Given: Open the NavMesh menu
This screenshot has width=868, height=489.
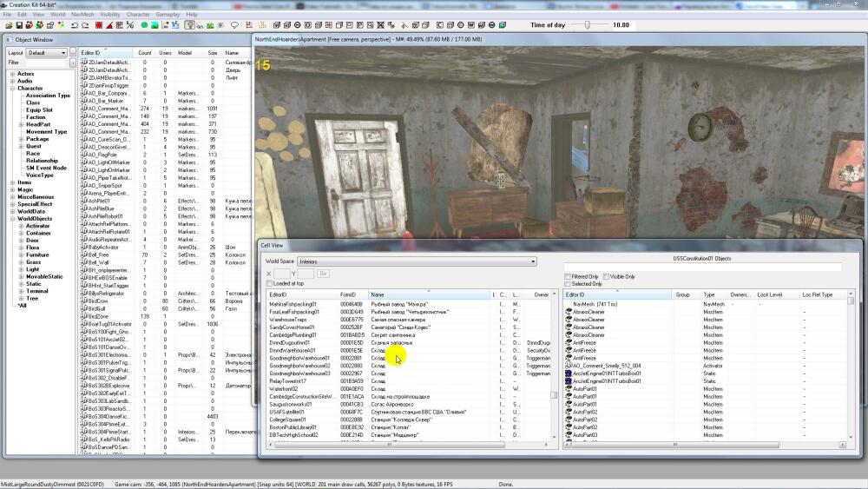Looking at the screenshot, I should coord(82,15).
